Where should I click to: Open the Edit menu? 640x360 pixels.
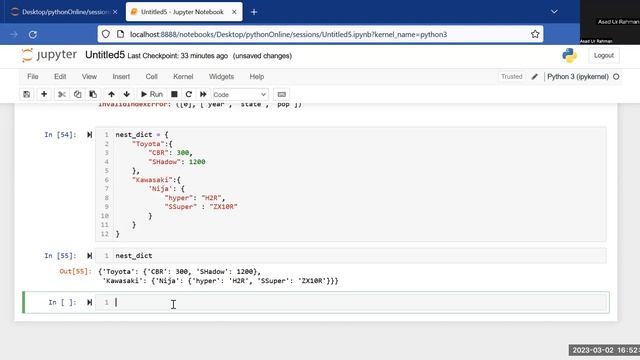[60, 76]
